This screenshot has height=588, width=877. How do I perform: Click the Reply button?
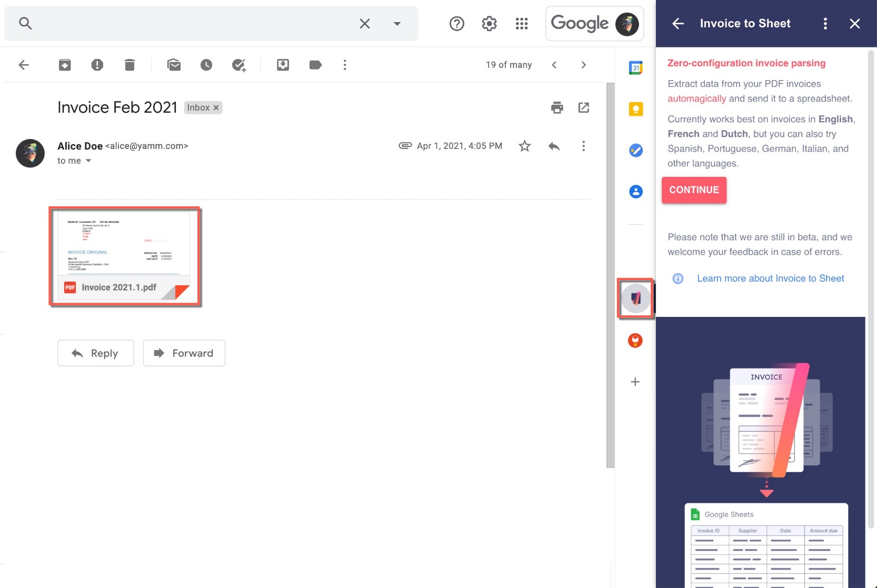tap(96, 353)
